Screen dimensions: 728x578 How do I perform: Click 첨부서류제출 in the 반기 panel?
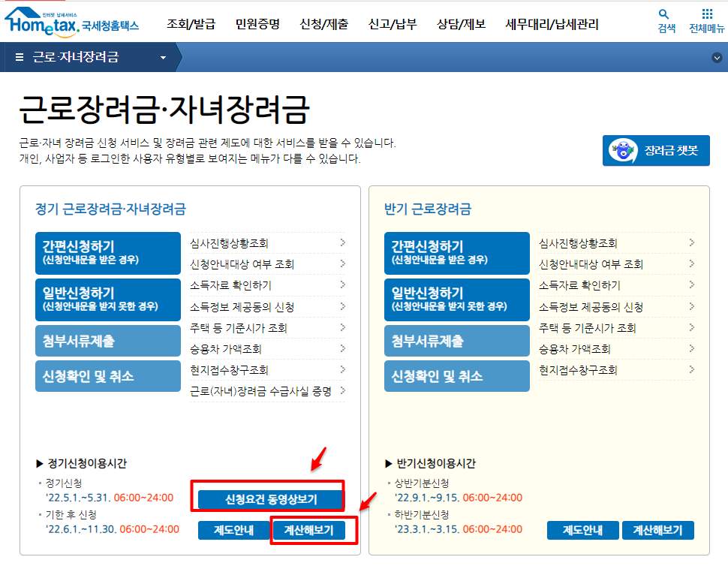click(x=457, y=341)
